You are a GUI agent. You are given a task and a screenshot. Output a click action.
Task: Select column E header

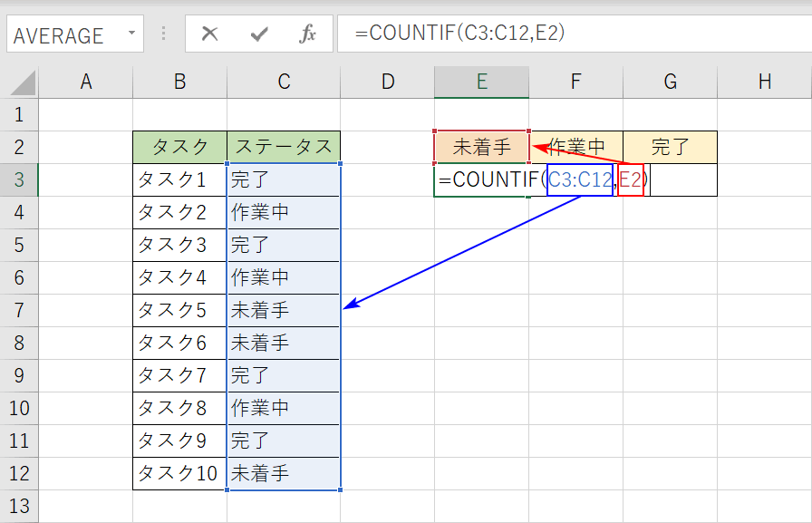tap(481, 81)
